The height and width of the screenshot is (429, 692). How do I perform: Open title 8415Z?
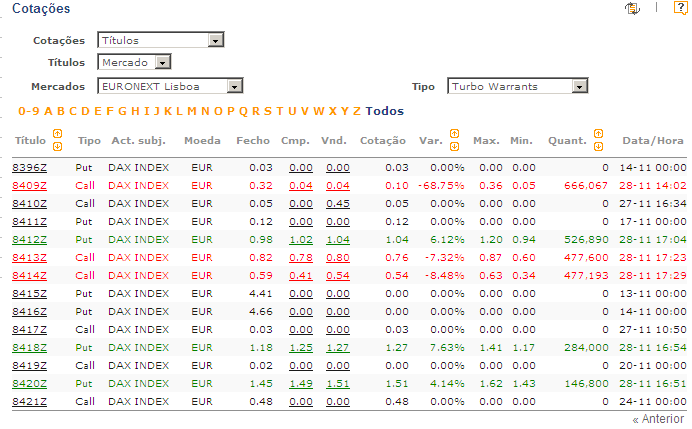pyautogui.click(x=30, y=294)
